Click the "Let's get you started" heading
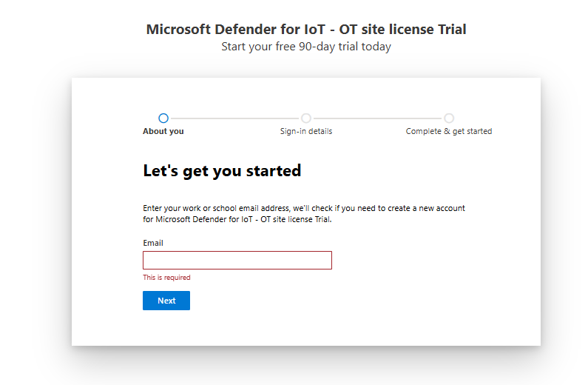The width and height of the screenshot is (588, 385). [x=222, y=171]
